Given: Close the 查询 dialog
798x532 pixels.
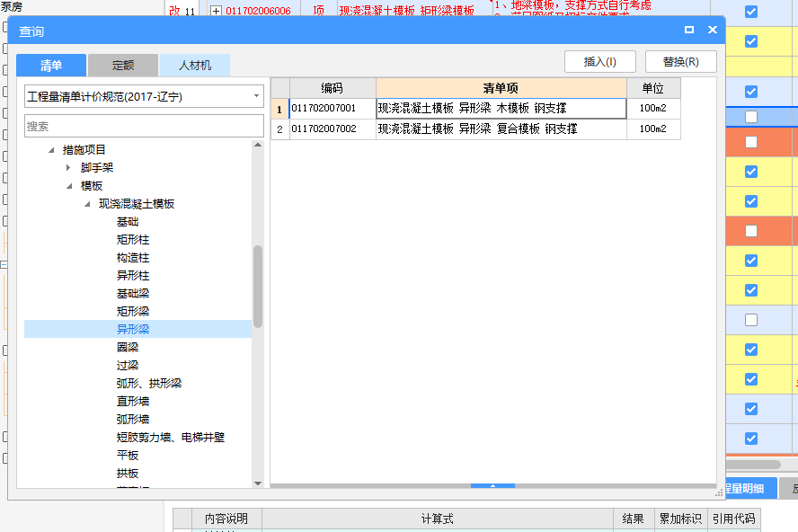Looking at the screenshot, I should tap(713, 30).
